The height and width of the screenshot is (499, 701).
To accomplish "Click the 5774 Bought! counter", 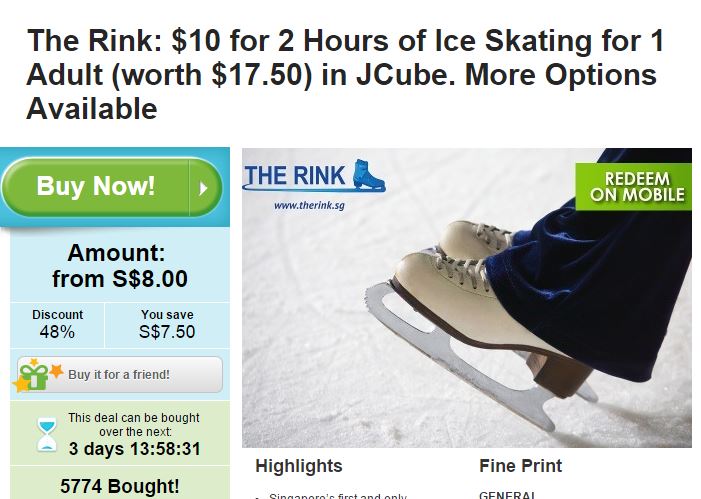I will (120, 486).
